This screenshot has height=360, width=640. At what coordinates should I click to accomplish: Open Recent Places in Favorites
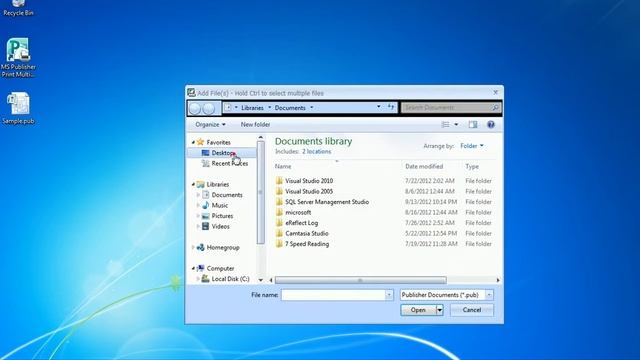tap(224, 163)
